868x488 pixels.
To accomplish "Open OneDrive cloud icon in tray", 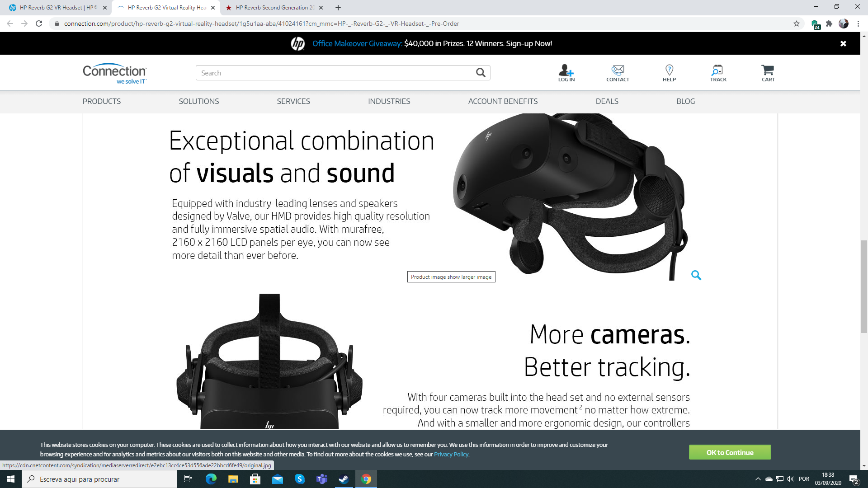I will (769, 479).
